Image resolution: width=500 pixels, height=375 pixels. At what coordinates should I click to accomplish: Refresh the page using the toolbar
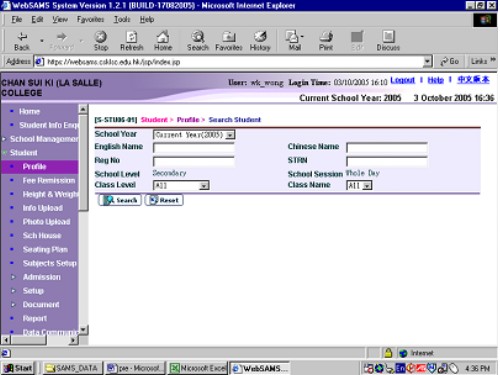[132, 41]
